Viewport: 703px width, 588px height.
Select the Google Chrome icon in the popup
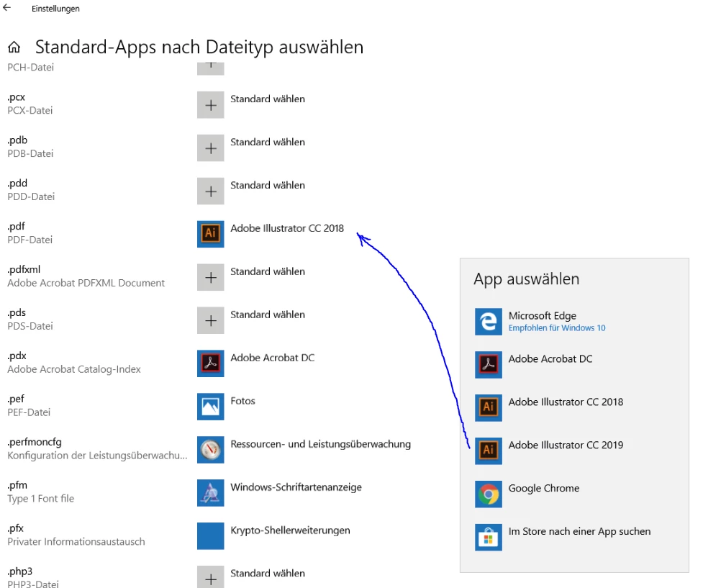[489, 494]
